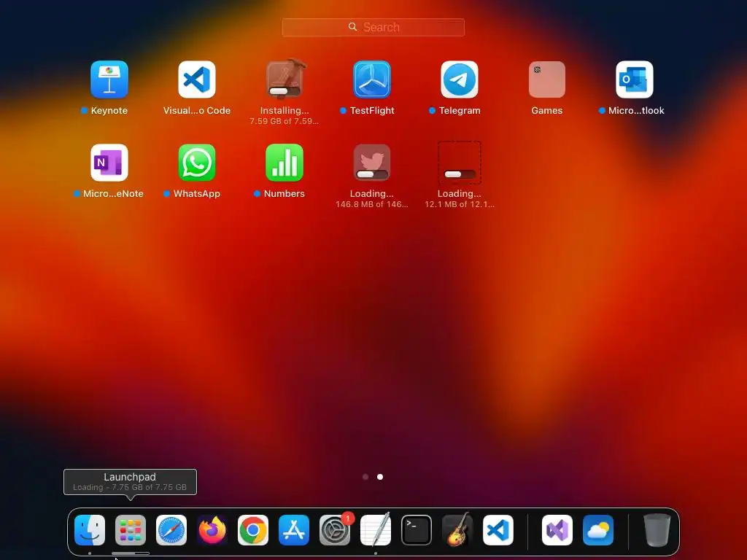Select the second Launchpad page dot

pos(380,477)
